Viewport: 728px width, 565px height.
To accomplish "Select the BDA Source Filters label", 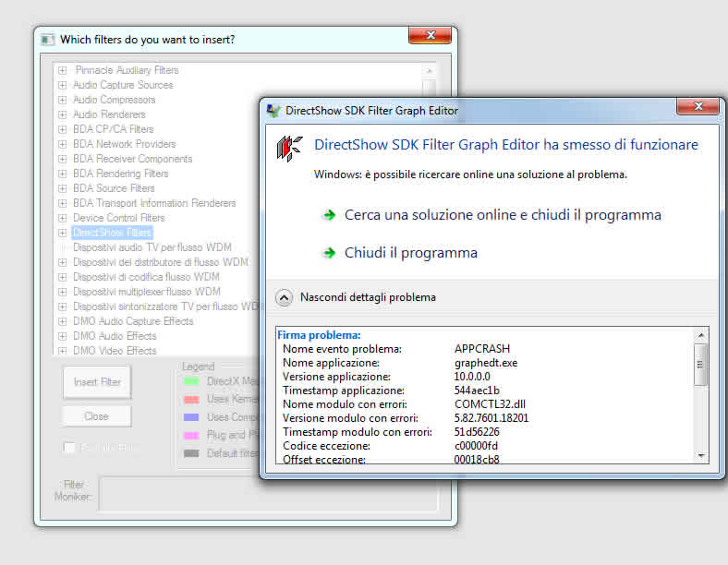I will pyautogui.click(x=114, y=188).
